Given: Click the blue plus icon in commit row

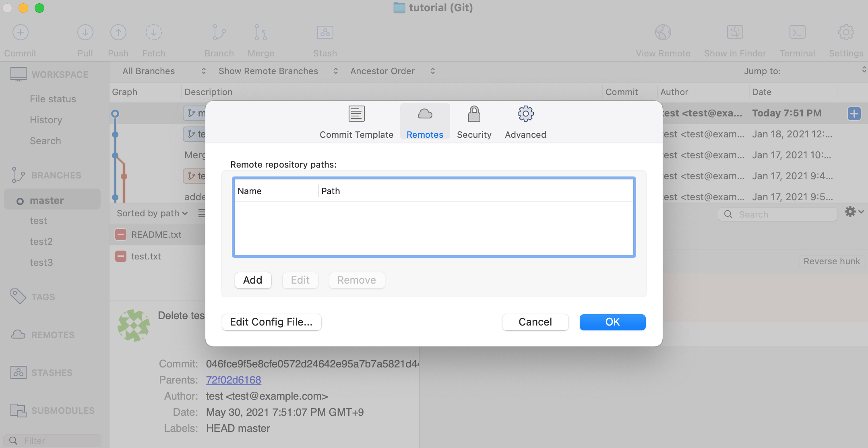Looking at the screenshot, I should pyautogui.click(x=854, y=114).
